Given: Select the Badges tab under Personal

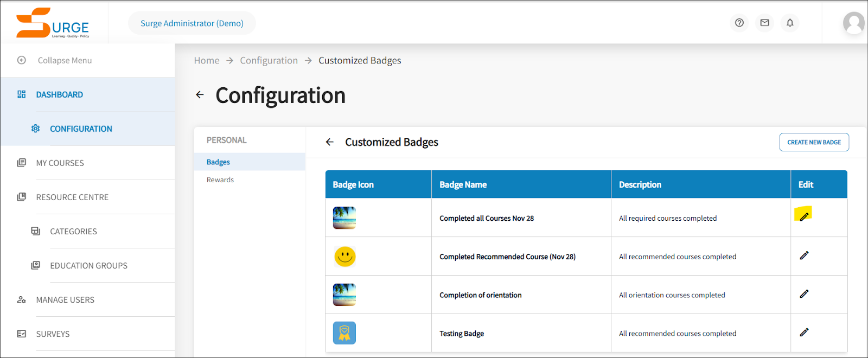Looking at the screenshot, I should 218,162.
